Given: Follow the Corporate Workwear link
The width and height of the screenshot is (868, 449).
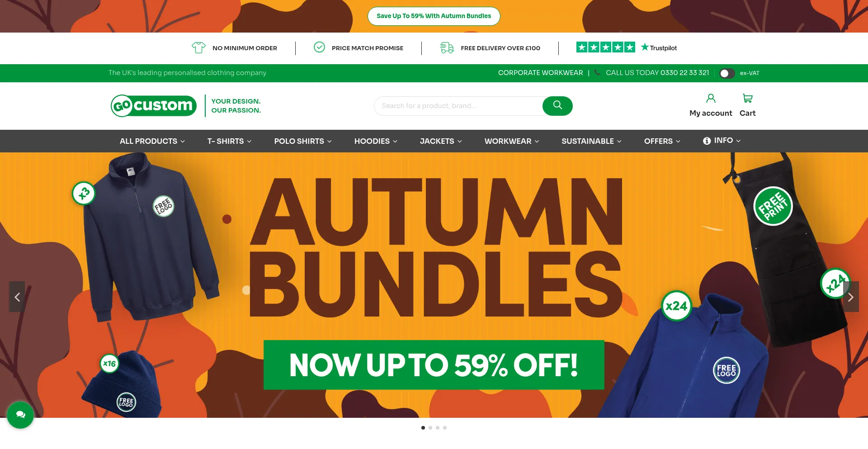Looking at the screenshot, I should point(540,73).
